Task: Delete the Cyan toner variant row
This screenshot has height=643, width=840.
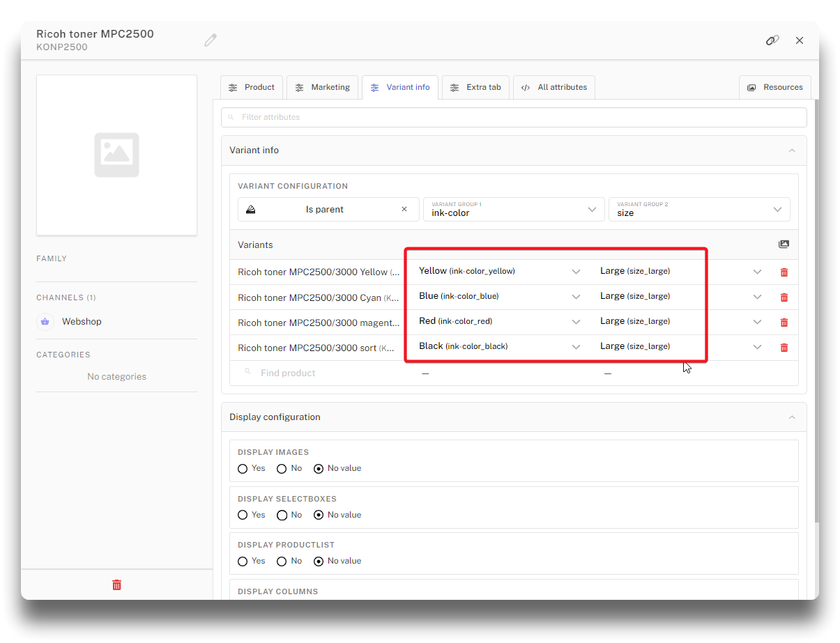Action: point(784,297)
